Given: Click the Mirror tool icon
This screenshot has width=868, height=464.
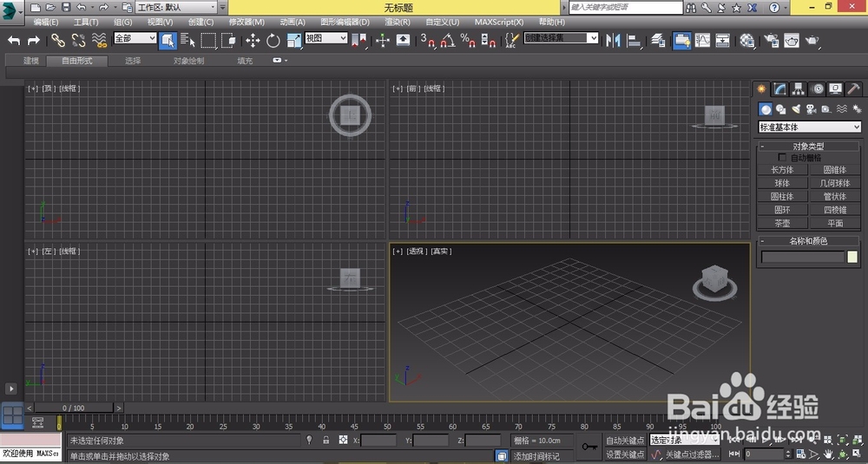Looking at the screenshot, I should click(x=613, y=40).
